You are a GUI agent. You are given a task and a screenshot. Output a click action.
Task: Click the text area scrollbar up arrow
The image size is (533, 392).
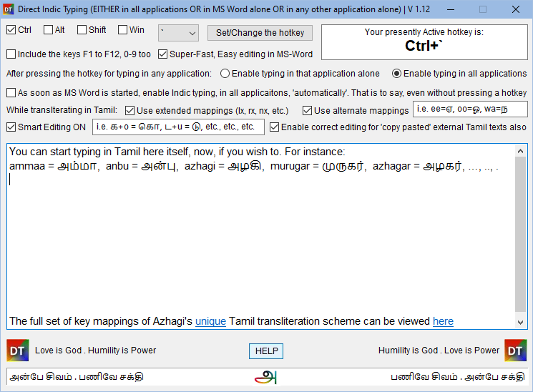tap(520, 151)
